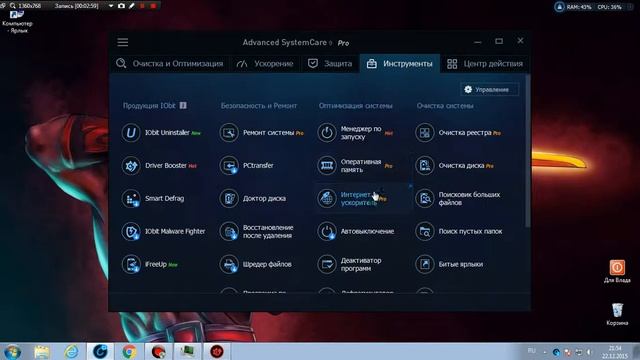Screen dimensions: 640x360
Task: Launch PCtransfer tool
Action: point(247,166)
